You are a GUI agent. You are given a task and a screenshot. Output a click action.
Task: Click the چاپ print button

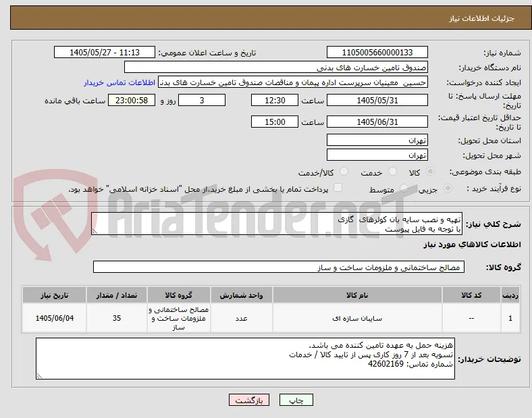(x=296, y=400)
